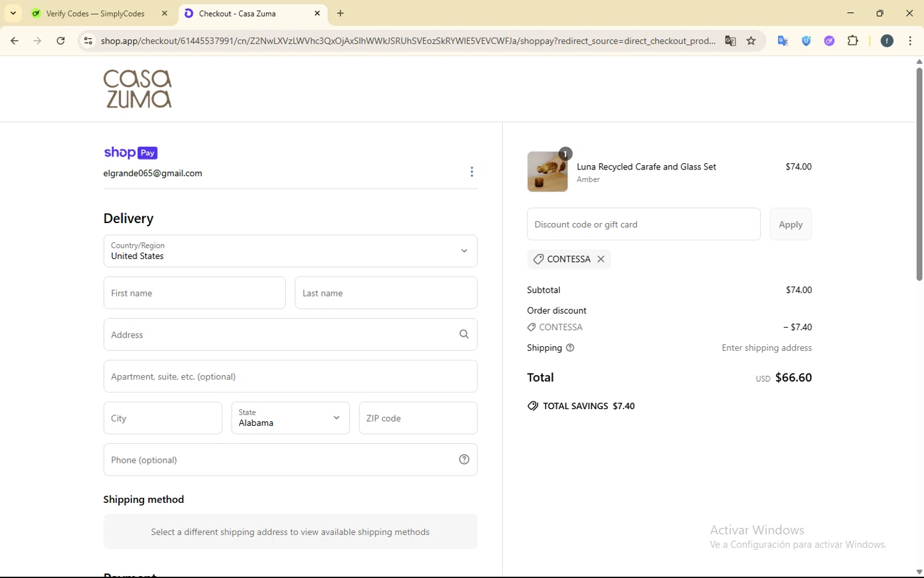
Task: Reload the checkout page
Action: pos(60,41)
